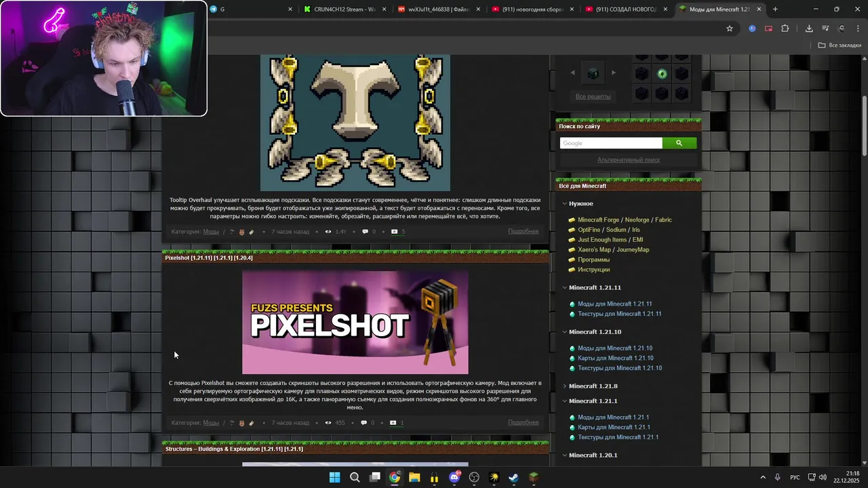Close the Моды для Minecraft tab
868x488 pixels.
coord(759,9)
